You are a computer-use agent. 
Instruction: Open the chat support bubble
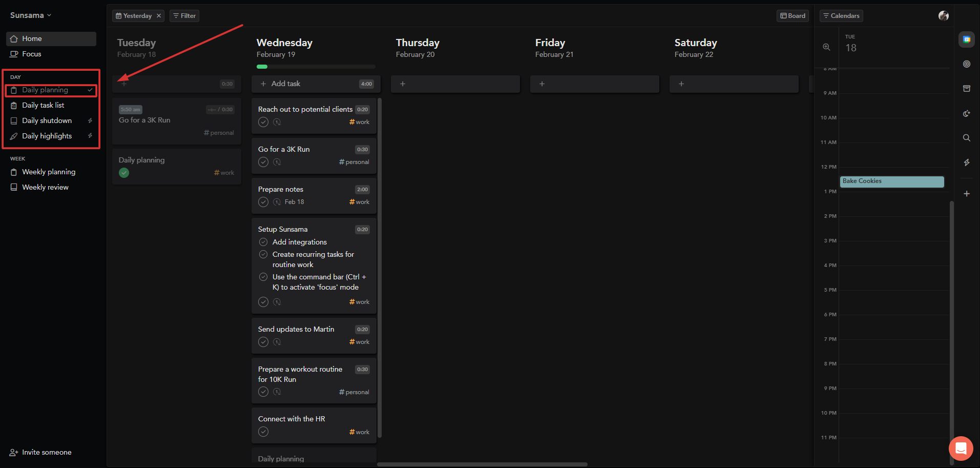961,449
